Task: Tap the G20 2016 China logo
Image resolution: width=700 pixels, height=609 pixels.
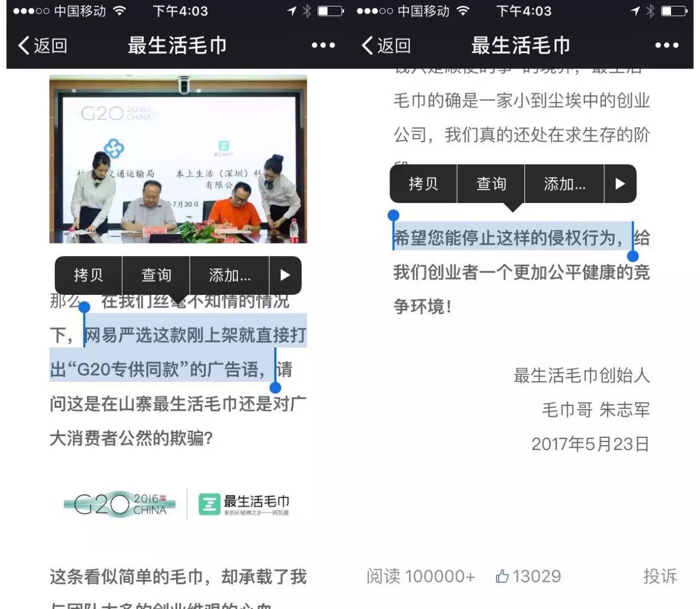Action: tap(120, 504)
